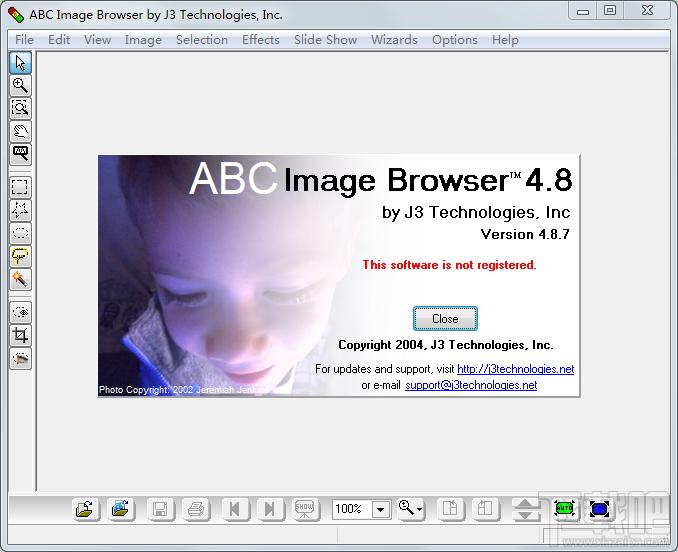Click the up/down flip arrows icon

[525, 509]
